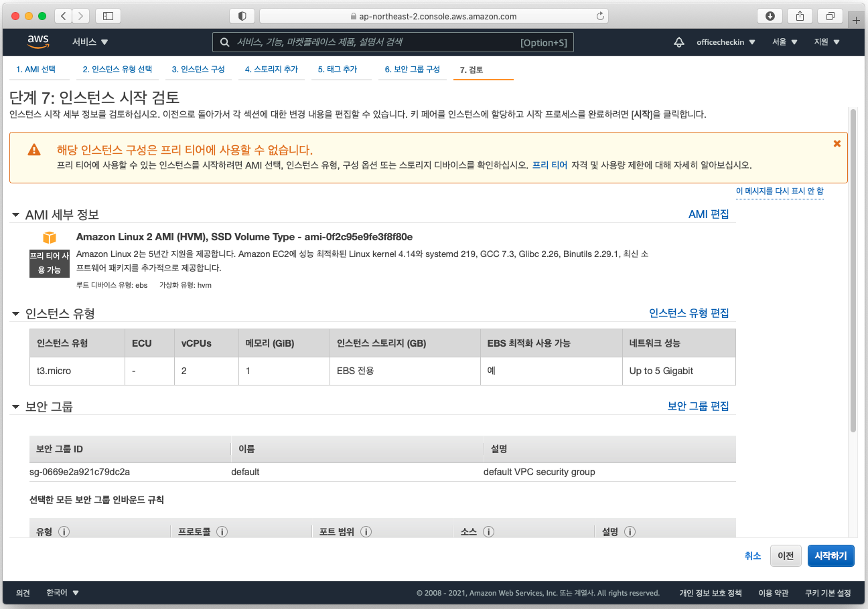Dismiss the free tier warning with X

tap(837, 143)
